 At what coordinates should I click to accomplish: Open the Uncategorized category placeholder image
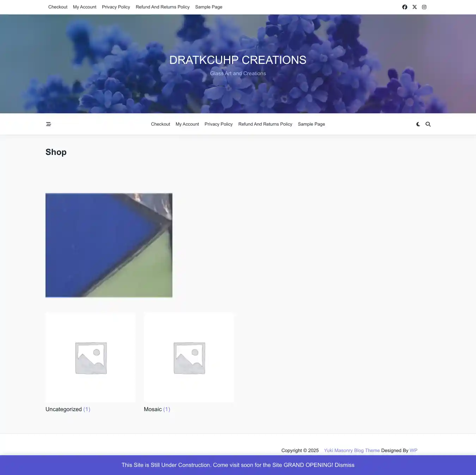[91, 357]
